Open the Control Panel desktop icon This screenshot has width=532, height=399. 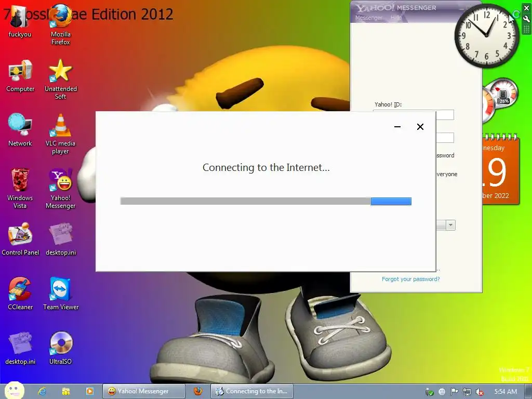point(20,239)
